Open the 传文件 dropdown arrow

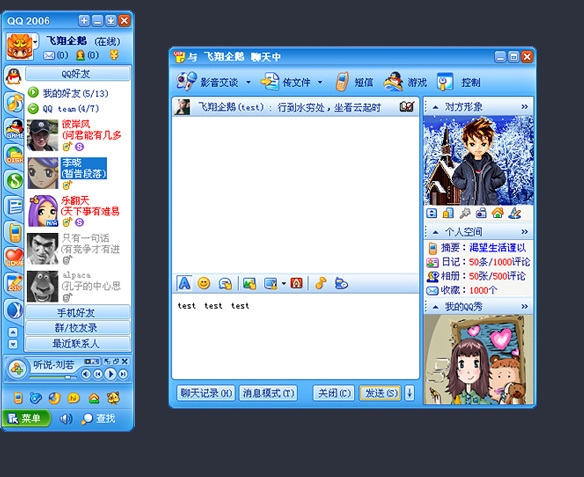[x=320, y=82]
